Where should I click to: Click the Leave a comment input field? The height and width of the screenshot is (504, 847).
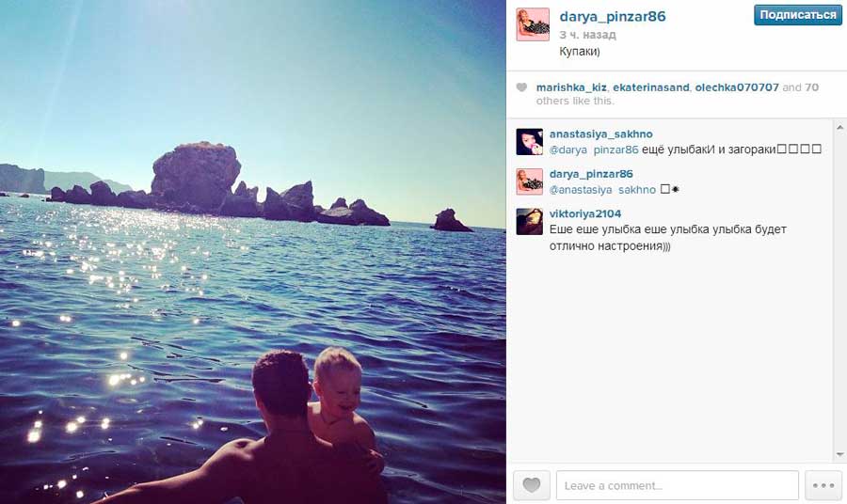tap(678, 485)
